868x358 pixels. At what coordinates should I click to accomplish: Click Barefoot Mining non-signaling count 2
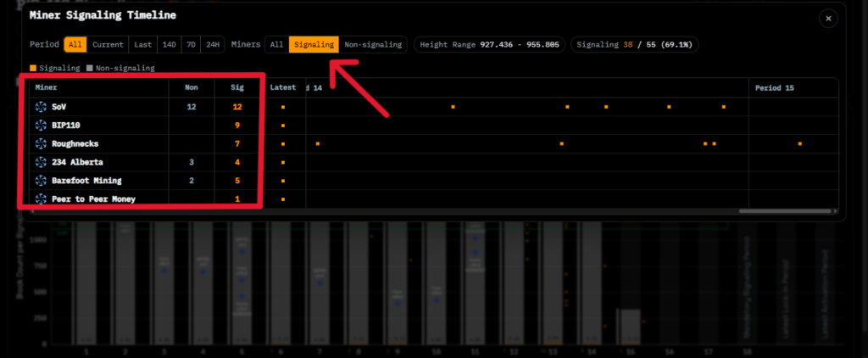click(192, 181)
